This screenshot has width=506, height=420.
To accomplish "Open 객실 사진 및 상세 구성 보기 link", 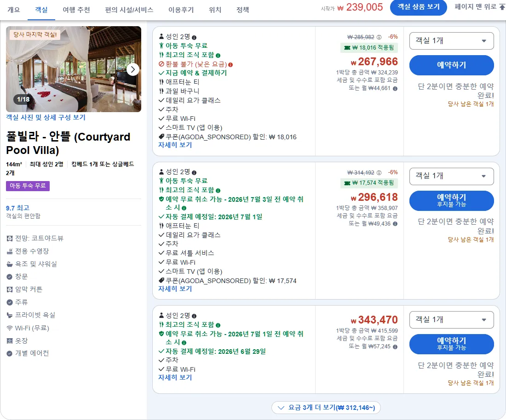I will (46, 117).
